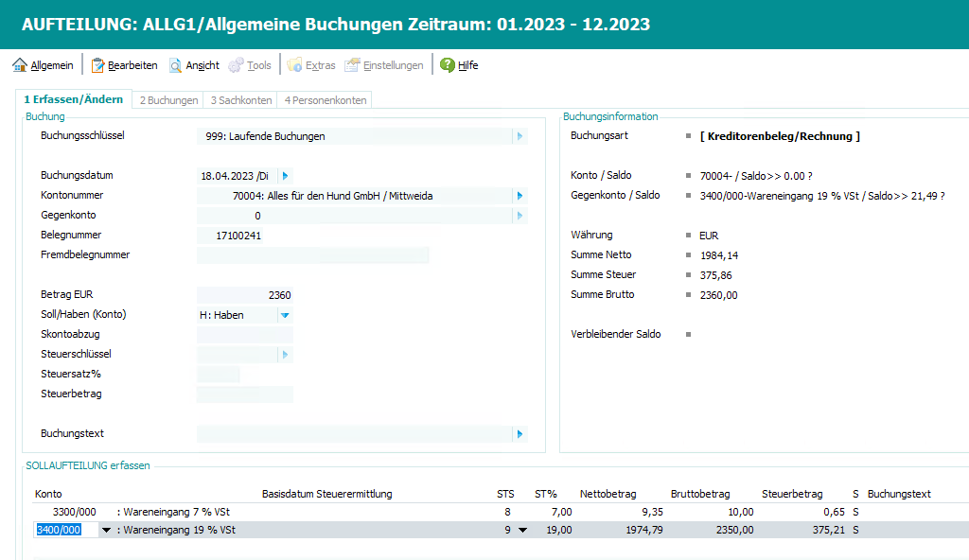The height and width of the screenshot is (560, 969).
Task: Click the Betrag EUR input field
Action: point(245,295)
